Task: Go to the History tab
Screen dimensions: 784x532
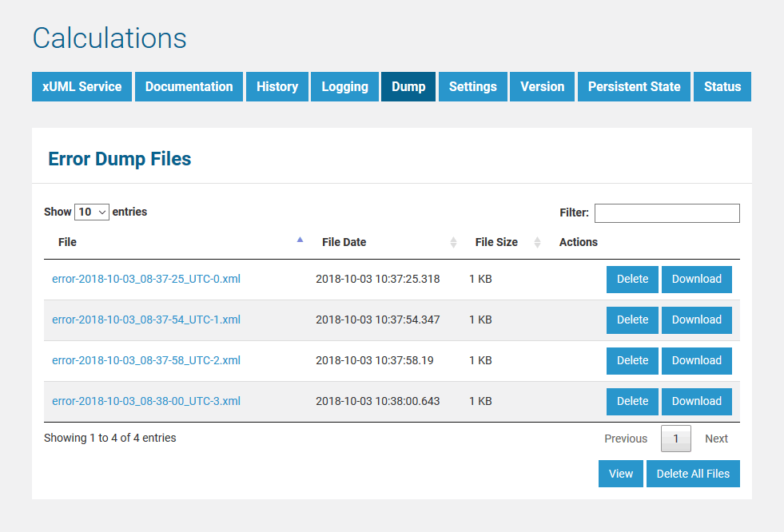Action: pyautogui.click(x=277, y=87)
